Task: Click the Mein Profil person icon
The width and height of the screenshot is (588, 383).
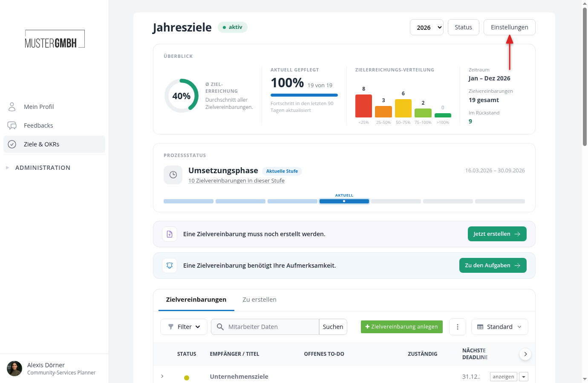Action: tap(12, 107)
